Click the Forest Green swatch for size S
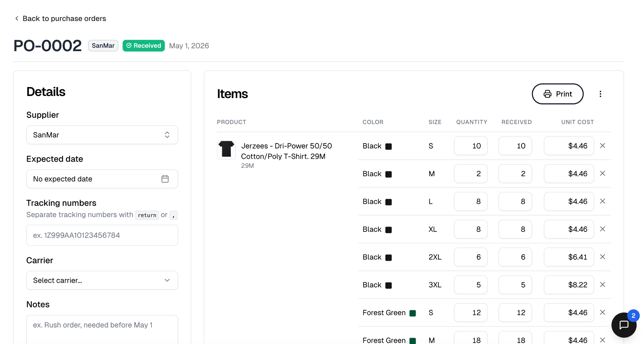The height and width of the screenshot is (344, 644). tap(412, 313)
